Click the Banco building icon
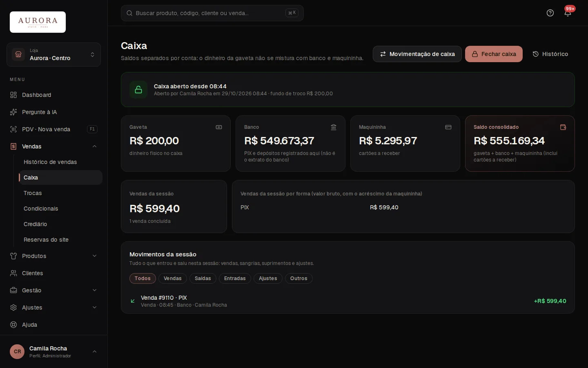Screen dimensions: 588x368 click(x=334, y=127)
